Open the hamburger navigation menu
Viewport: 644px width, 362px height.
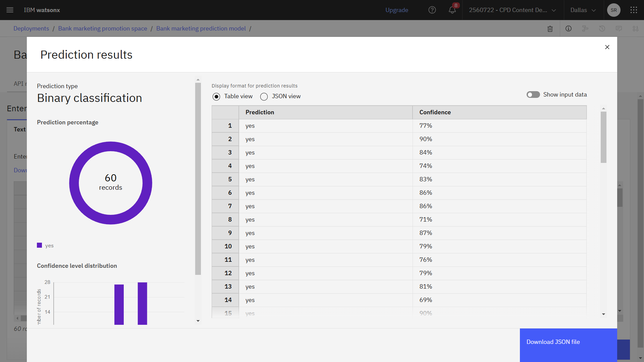[10, 10]
